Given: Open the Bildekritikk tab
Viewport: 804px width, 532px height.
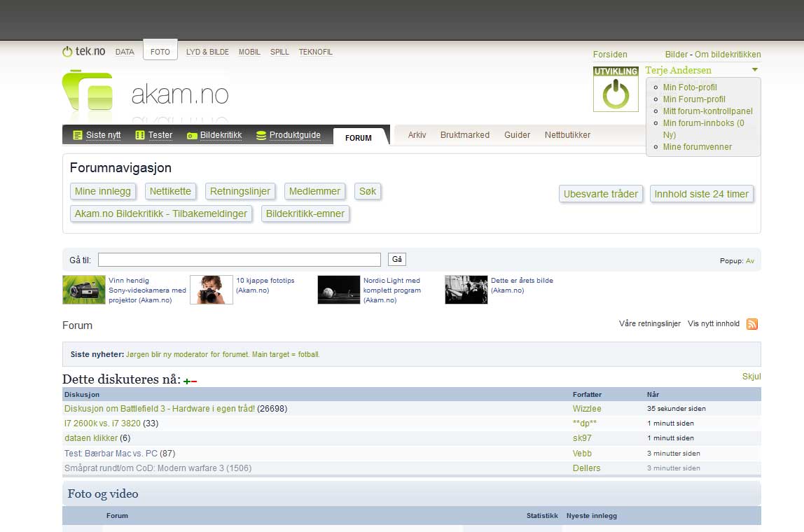Looking at the screenshot, I should pyautogui.click(x=214, y=135).
